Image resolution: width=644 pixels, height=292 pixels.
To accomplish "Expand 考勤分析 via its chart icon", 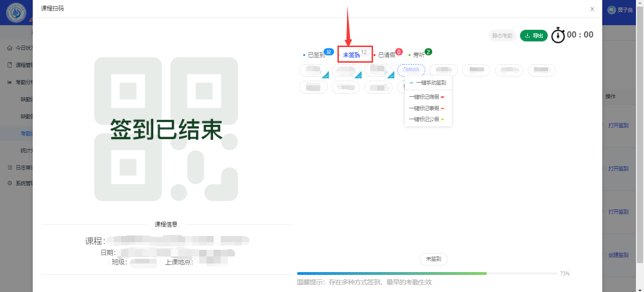I will coord(9,82).
